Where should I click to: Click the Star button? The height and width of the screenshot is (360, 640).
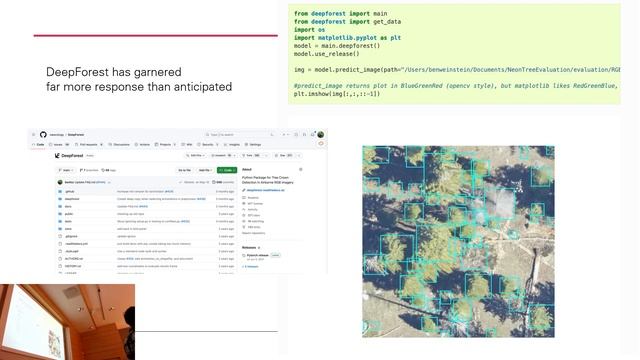coord(284,156)
